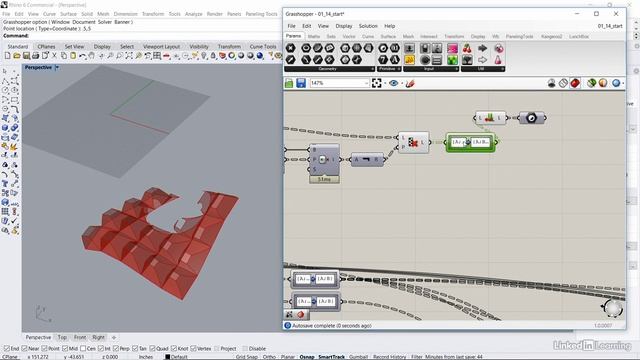Select the yellow icon in Input group
The width and height of the screenshot is (640, 360).
[409, 60]
